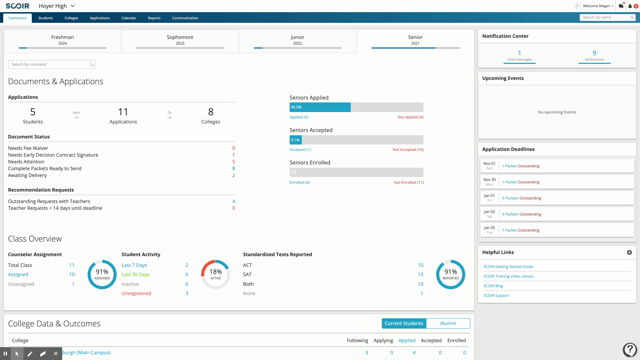Screen dimensions: 640x360
Task: Open the notifications bell icon
Action: (630, 6)
